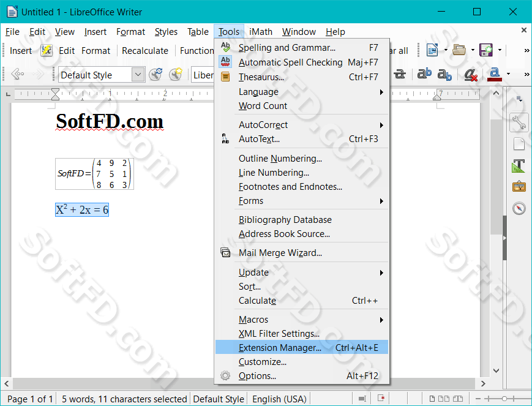Click the SoftFD.com heading text
This screenshot has height=406, width=532.
point(110,121)
